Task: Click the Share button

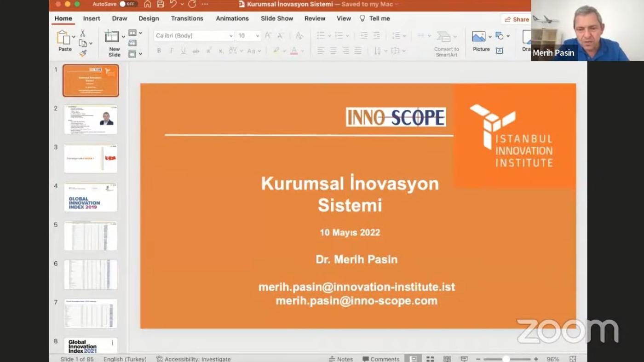Action: (517, 19)
